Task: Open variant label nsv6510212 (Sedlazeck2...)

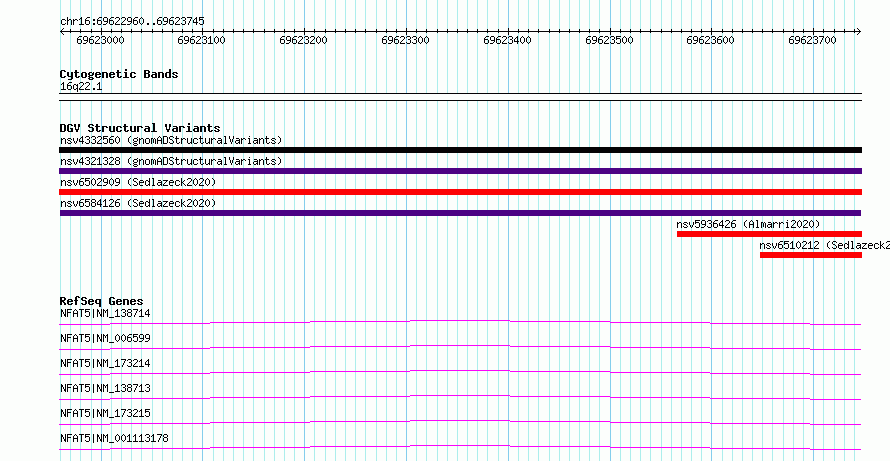Action: tap(825, 246)
